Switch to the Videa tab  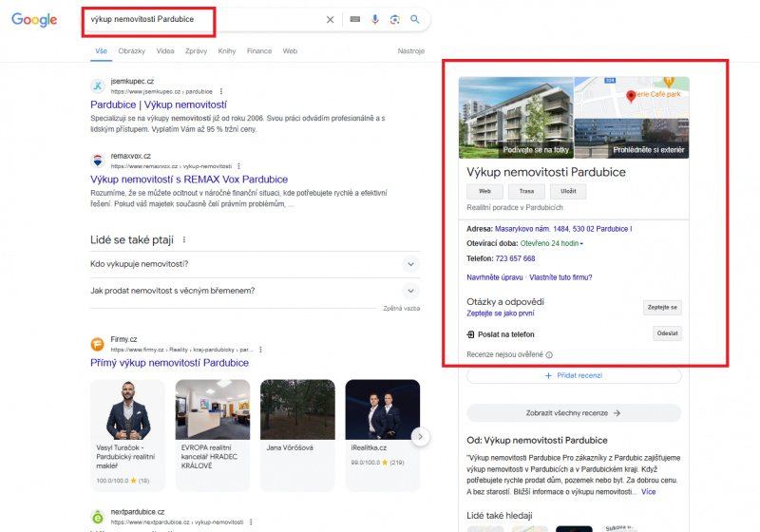tap(165, 51)
